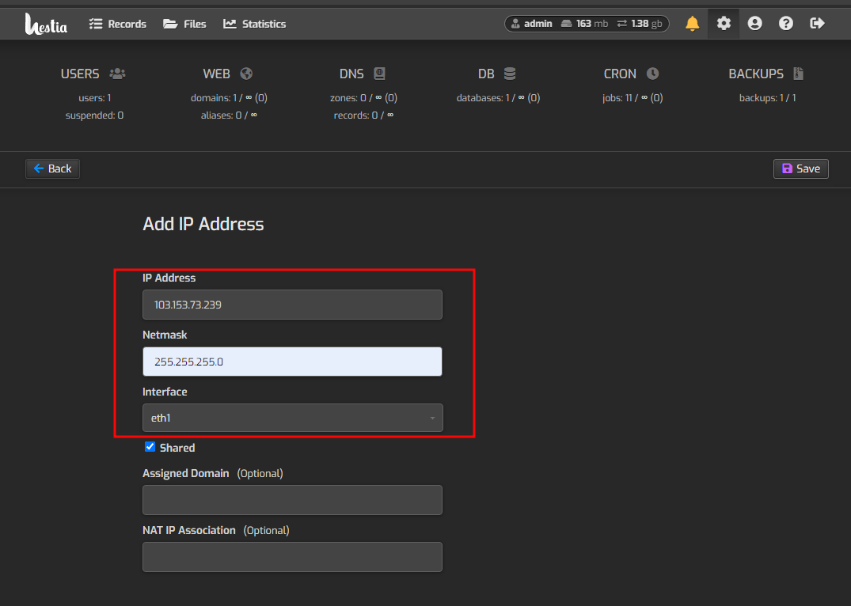Focus the Assigned Domain input field

pos(293,500)
